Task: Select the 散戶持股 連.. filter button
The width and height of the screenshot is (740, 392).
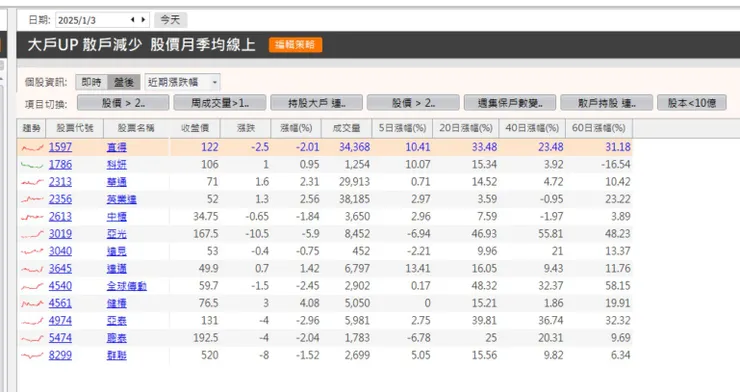Action: [607, 103]
